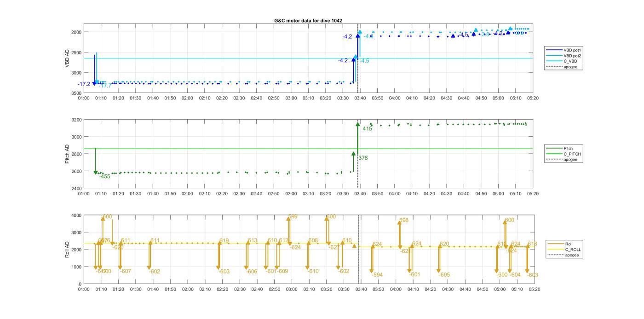Click the "619" label in the Roll plot

tap(224, 241)
